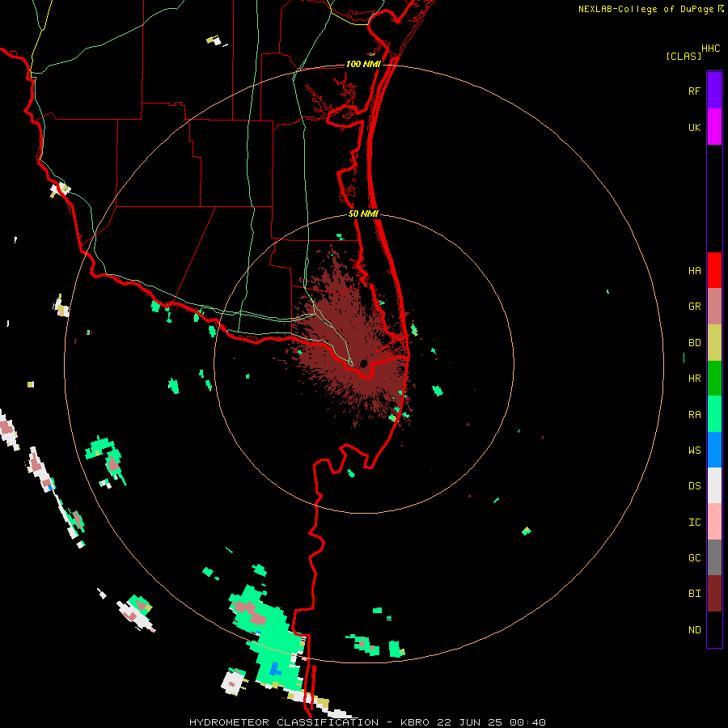Click the 50 NMI range ring label
Screen dimensions: 728x728
(363, 214)
